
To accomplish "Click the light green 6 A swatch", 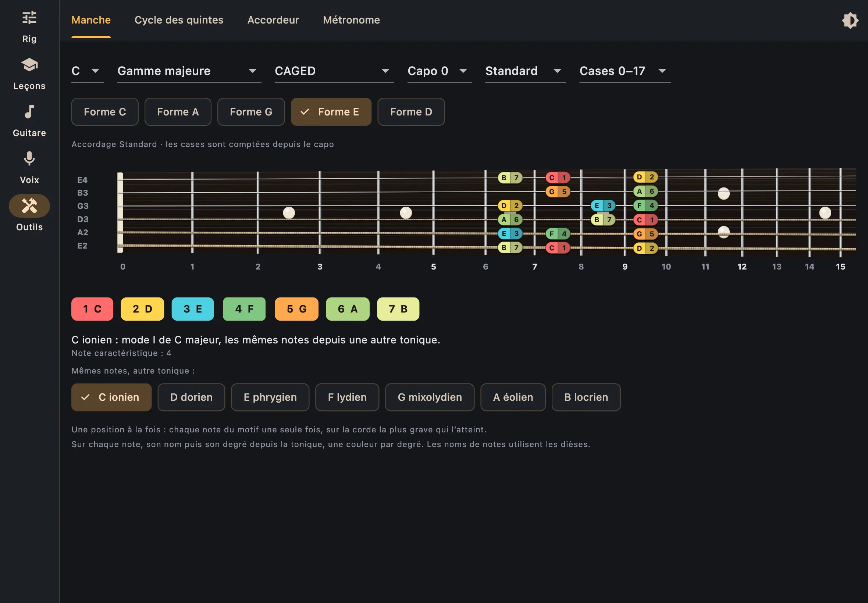I will pos(348,309).
